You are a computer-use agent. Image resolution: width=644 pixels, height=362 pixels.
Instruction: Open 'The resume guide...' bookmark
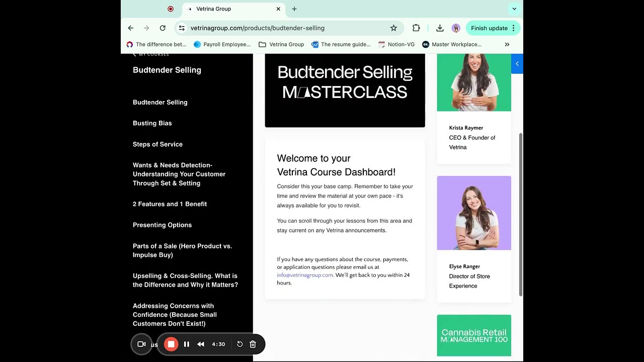tap(341, 44)
